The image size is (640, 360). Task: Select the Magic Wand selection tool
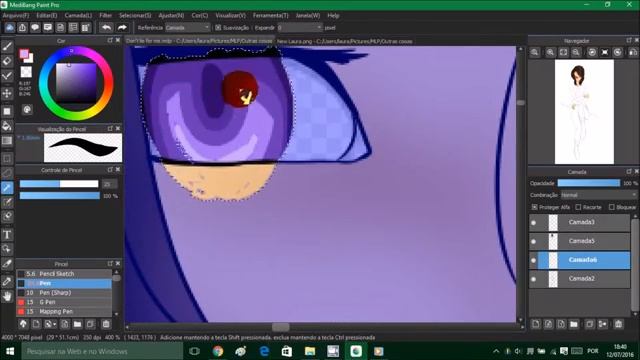[7, 188]
